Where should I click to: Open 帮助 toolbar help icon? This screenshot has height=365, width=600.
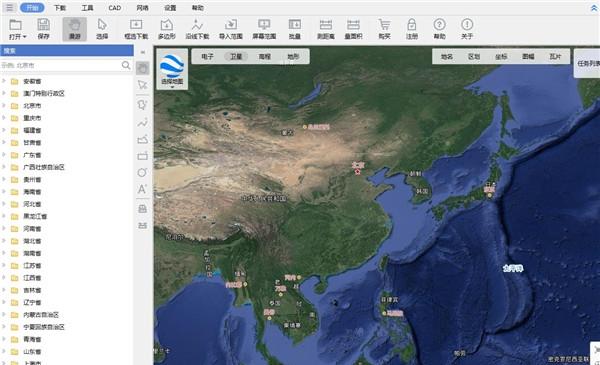click(x=439, y=29)
